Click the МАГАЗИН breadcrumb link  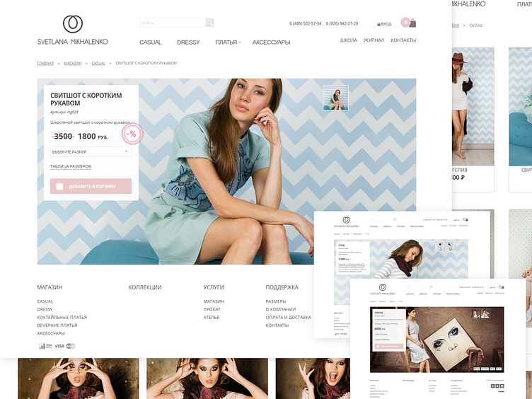click(73, 63)
